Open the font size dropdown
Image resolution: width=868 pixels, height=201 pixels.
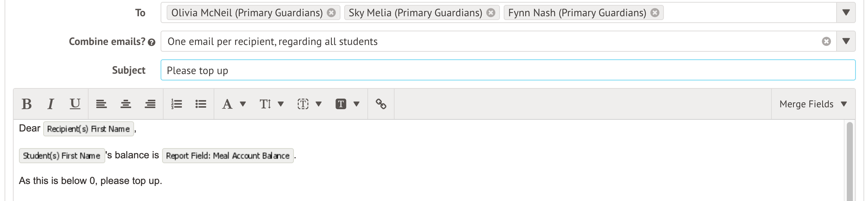[271, 104]
